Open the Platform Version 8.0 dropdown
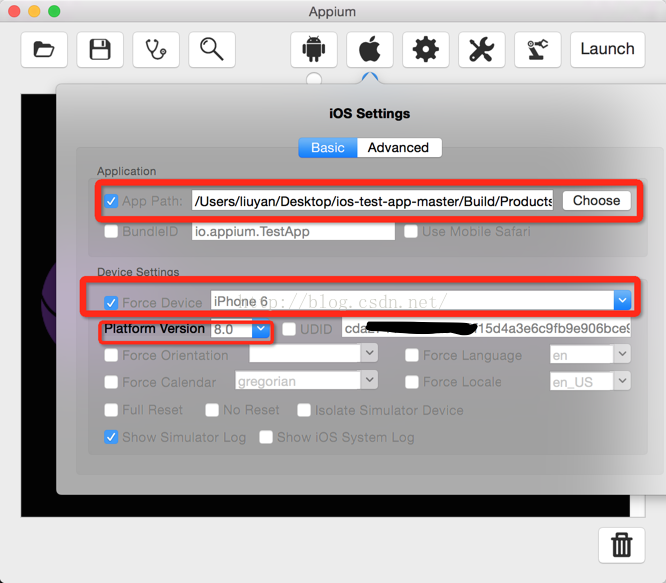 (x=261, y=329)
